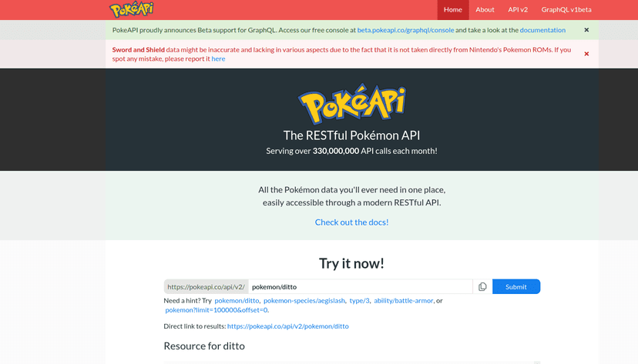Open the beta.pokeapi.co/graphql/console link
This screenshot has width=638, height=364.
click(405, 30)
